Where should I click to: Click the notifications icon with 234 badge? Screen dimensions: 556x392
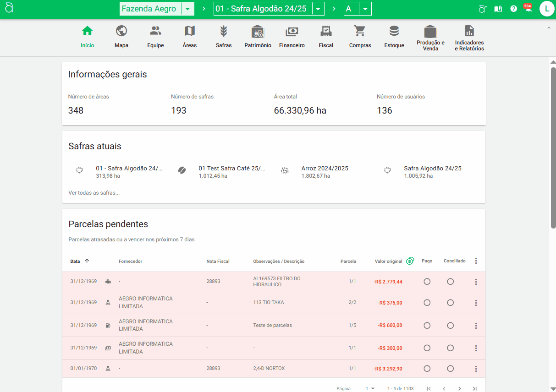click(x=528, y=9)
